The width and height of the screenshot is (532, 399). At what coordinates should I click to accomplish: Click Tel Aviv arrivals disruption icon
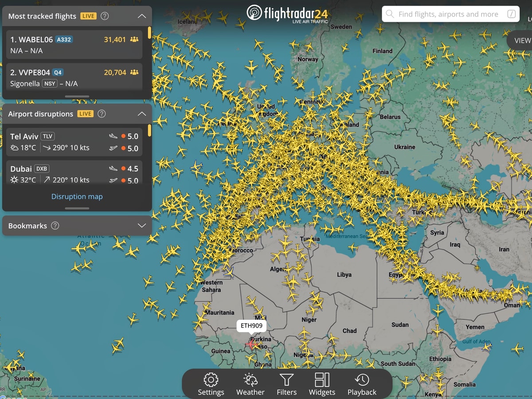click(113, 137)
